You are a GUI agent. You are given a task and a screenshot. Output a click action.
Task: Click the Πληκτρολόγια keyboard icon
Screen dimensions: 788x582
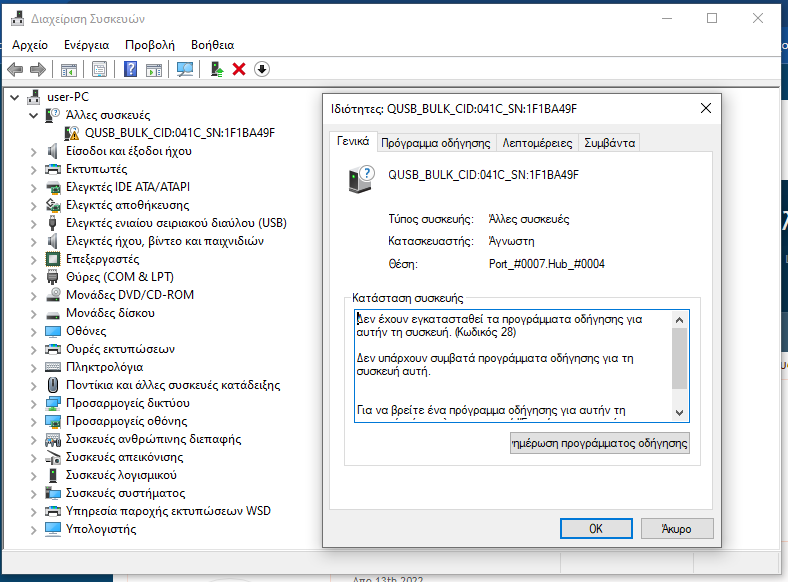[x=53, y=367]
